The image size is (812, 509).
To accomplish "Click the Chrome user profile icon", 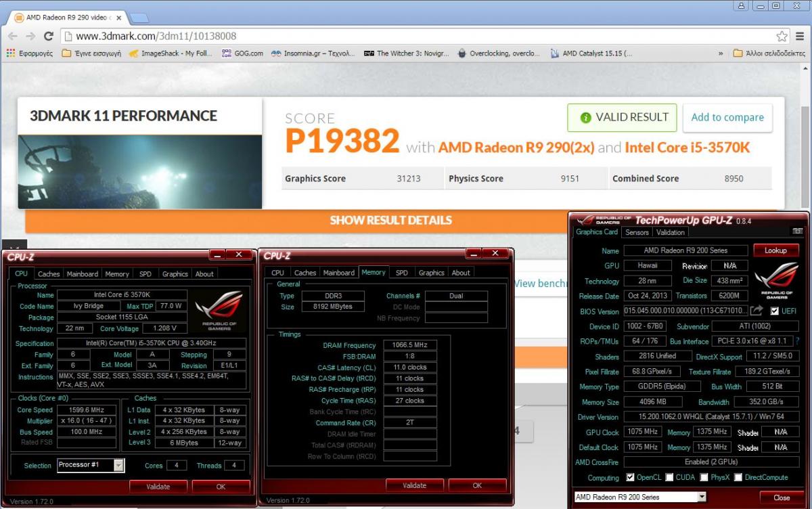I will [x=742, y=5].
